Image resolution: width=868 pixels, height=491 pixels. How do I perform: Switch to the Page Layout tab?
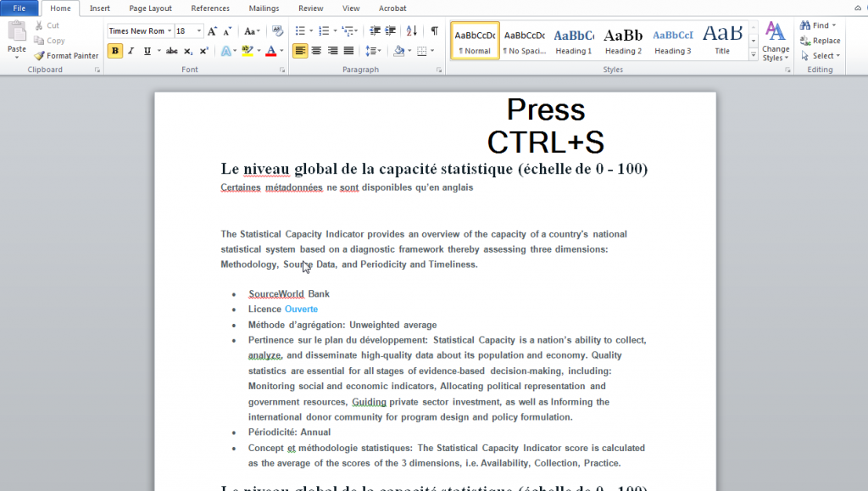click(151, 8)
